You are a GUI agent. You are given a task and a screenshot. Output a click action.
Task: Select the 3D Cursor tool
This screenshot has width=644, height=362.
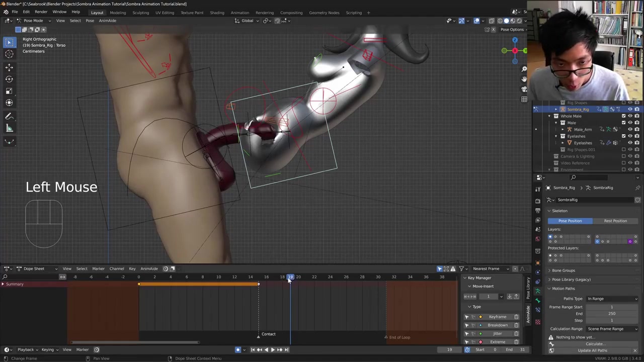point(9,54)
